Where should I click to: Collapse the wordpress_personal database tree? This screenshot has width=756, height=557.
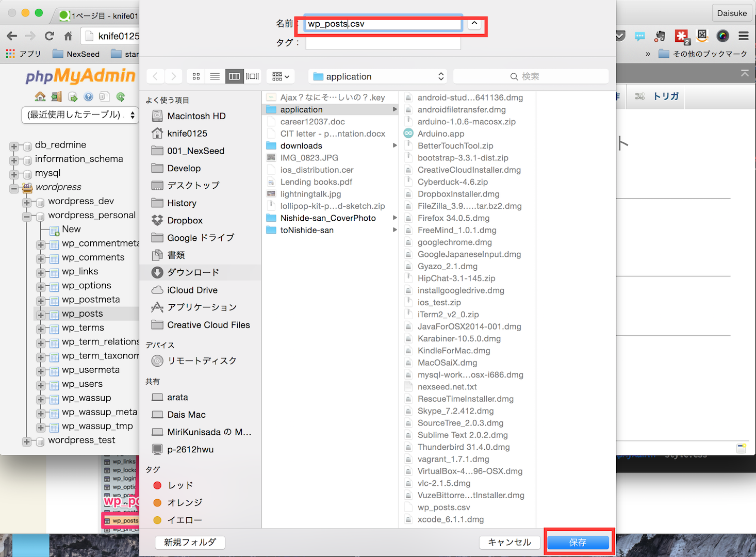(x=26, y=217)
